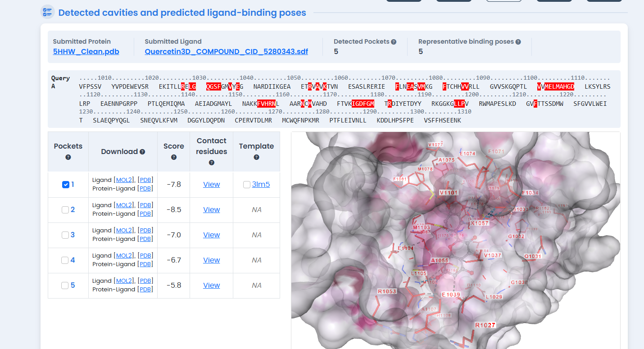This screenshot has height=349, width=644.
Task: Tick the 3lm5 template checkbox
Action: [x=246, y=185]
